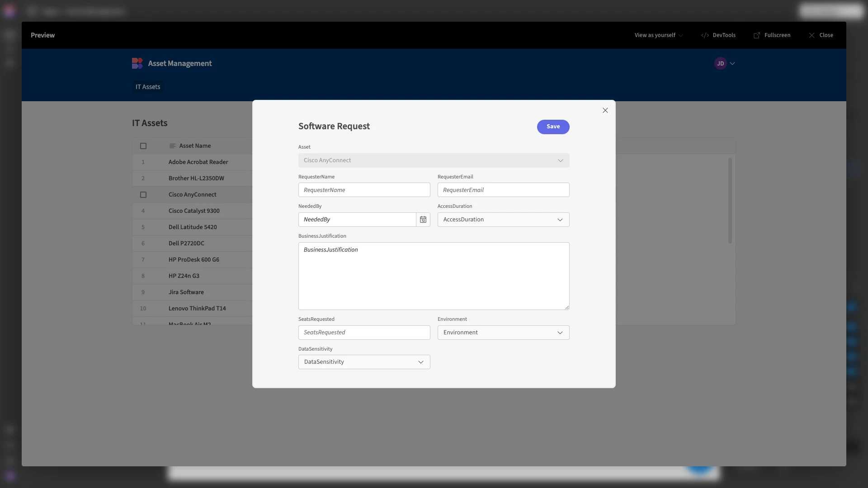The height and width of the screenshot is (488, 868).
Task: Check the Cisco AnyConnect row checkbox
Action: point(143,195)
